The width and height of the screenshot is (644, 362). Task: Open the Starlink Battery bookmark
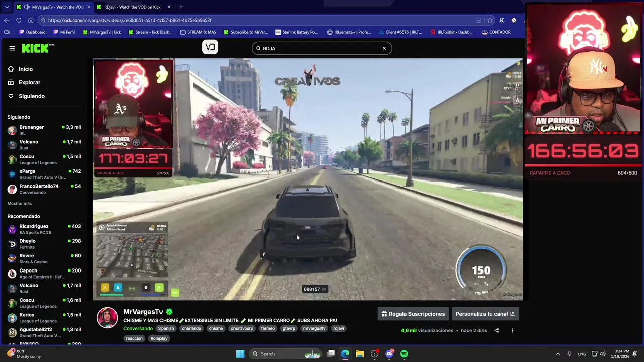tap(296, 32)
